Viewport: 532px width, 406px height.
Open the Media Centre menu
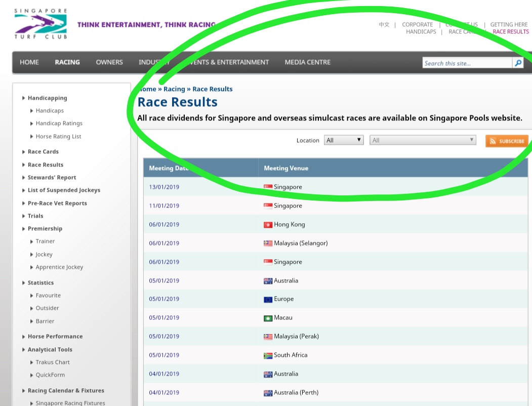click(307, 62)
